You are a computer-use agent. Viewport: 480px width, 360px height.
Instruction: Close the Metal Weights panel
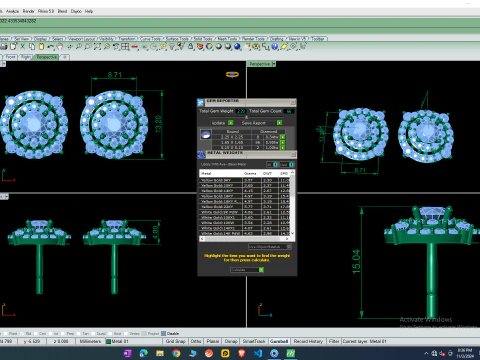pos(294,154)
